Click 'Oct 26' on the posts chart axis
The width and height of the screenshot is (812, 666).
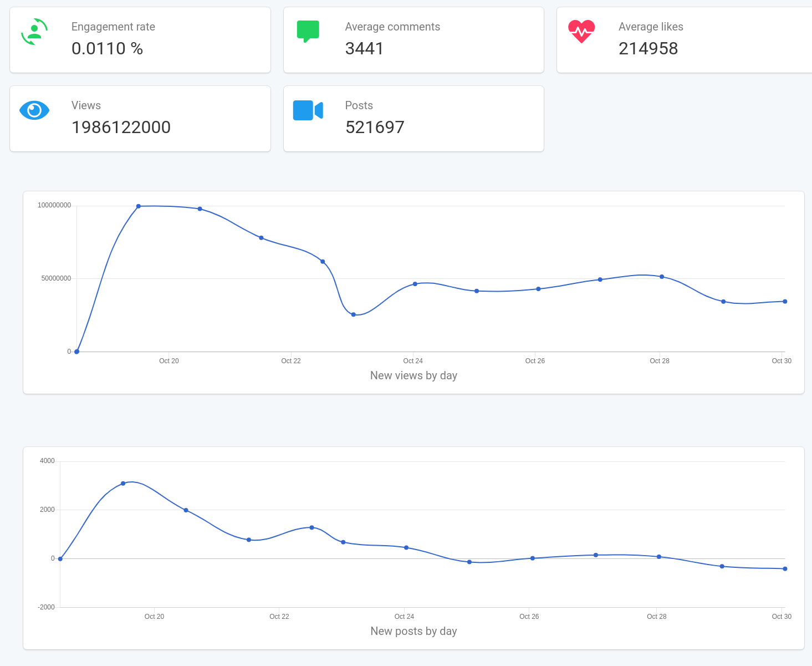(x=529, y=617)
